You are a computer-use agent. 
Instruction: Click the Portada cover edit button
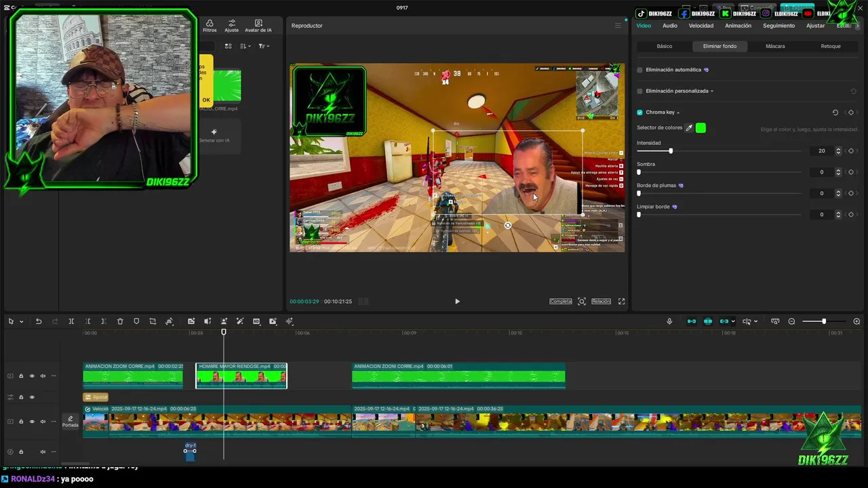71,422
